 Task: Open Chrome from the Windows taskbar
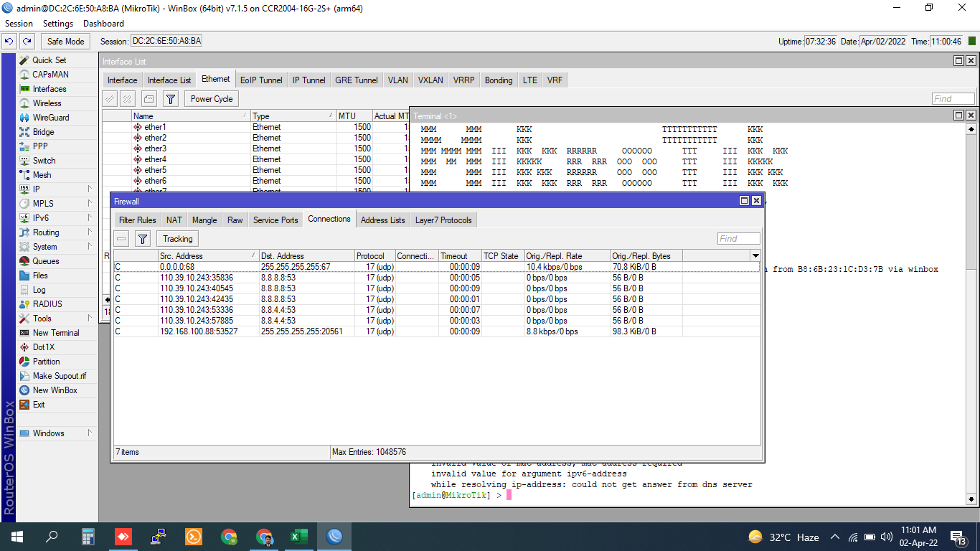[x=229, y=537]
